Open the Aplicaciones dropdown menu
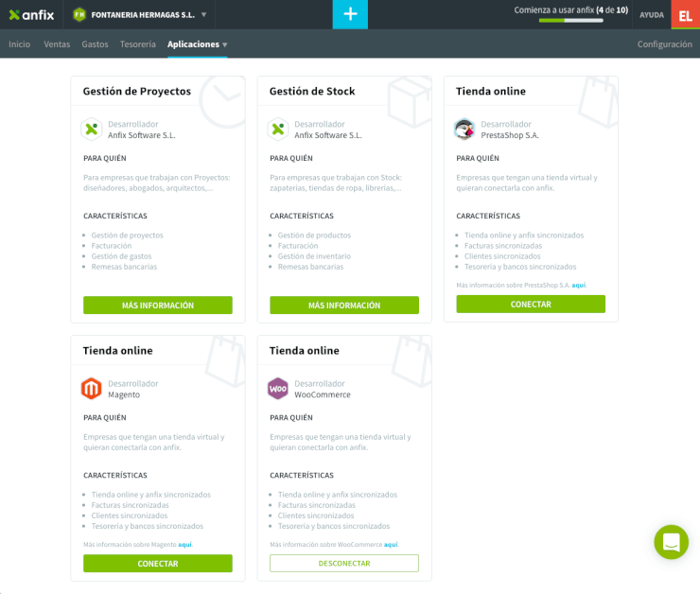Image resolution: width=700 pixels, height=594 pixels. 197,44
